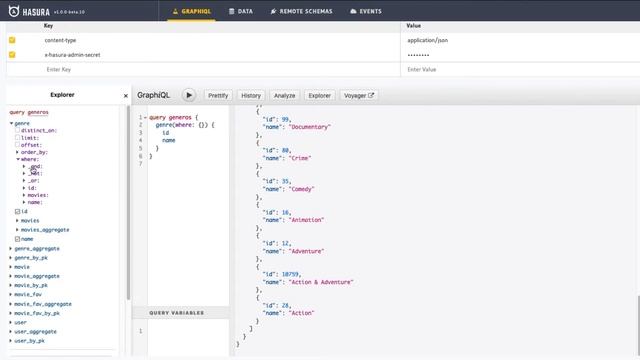The height and width of the screenshot is (360, 640).
Task: Collapse query at line 1 fold arrow
Action: 145,118
